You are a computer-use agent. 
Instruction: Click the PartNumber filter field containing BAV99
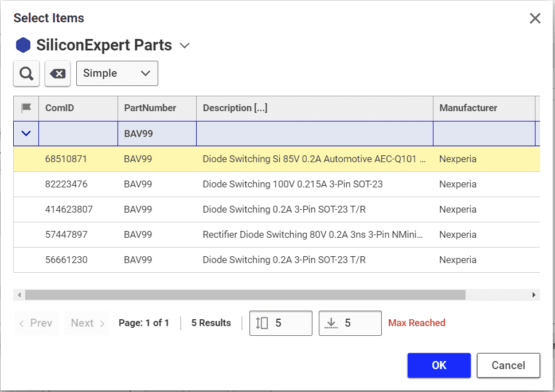157,134
